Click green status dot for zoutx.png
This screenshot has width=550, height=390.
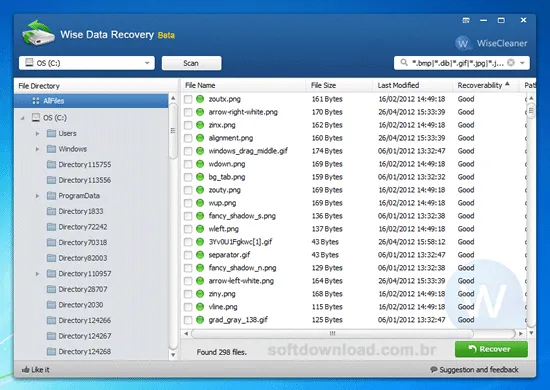200,99
